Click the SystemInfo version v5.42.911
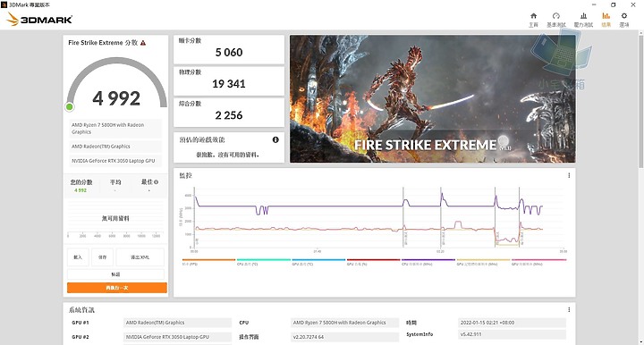644x345 pixels. [x=512, y=334]
